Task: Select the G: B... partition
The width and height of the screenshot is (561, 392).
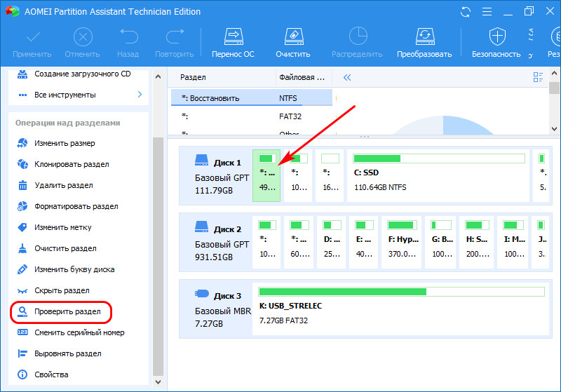Action: (440, 242)
